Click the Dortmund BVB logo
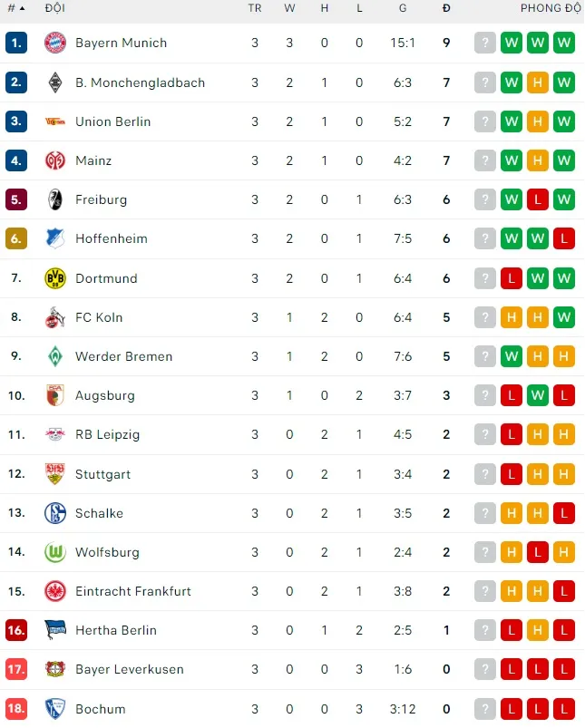585x728 pixels. pyautogui.click(x=55, y=278)
